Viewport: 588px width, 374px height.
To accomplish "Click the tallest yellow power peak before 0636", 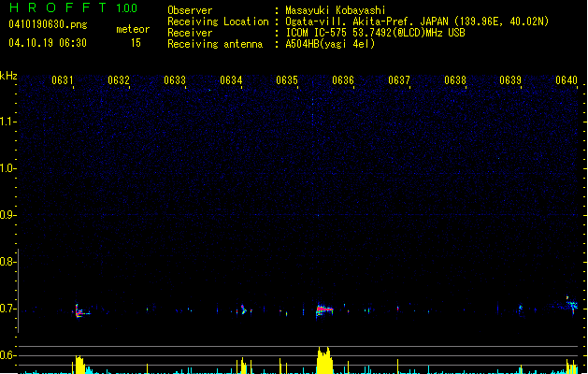I will pyautogui.click(x=324, y=360).
